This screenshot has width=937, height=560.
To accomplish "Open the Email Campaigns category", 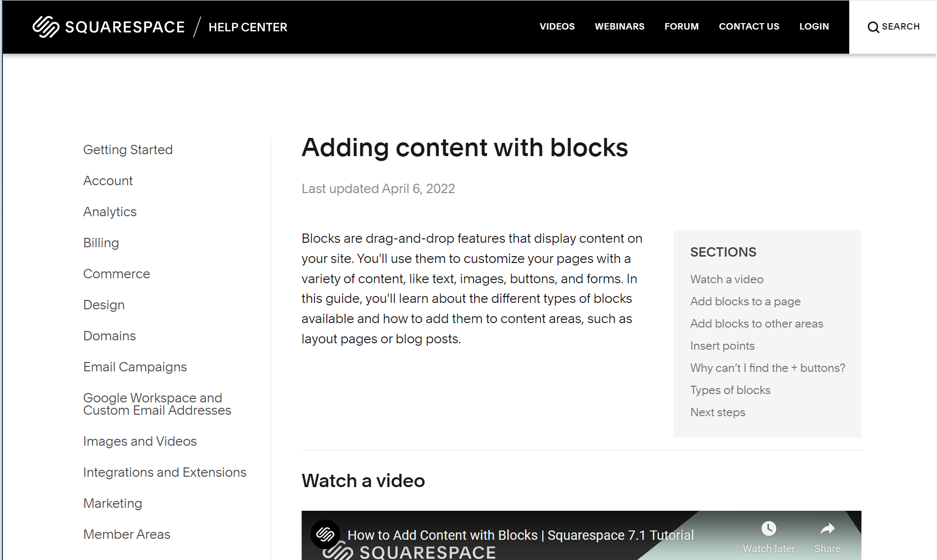I will pyautogui.click(x=135, y=366).
